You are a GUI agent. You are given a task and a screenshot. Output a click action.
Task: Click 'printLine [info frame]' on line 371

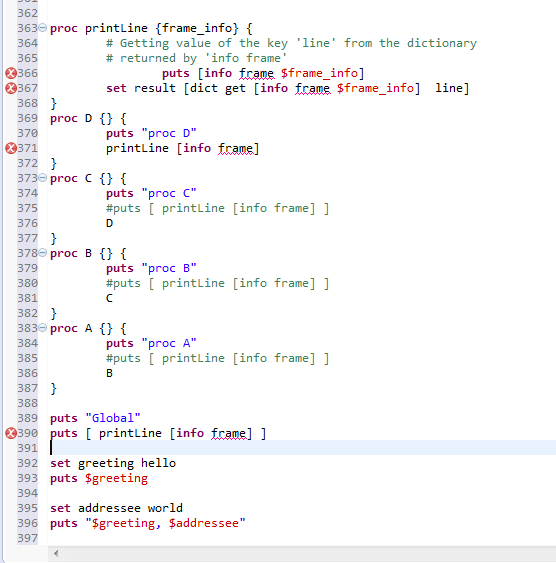(182, 148)
